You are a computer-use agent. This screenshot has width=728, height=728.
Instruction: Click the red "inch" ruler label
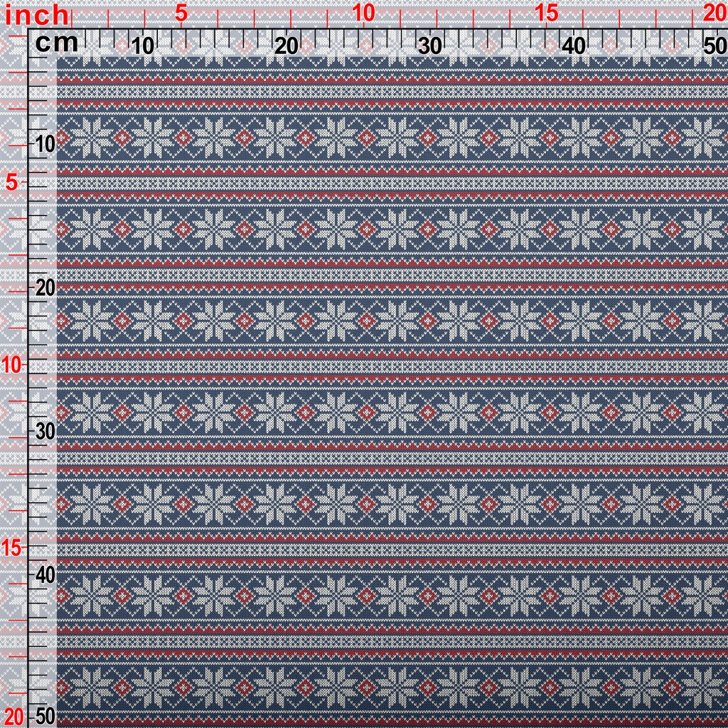coord(37,15)
